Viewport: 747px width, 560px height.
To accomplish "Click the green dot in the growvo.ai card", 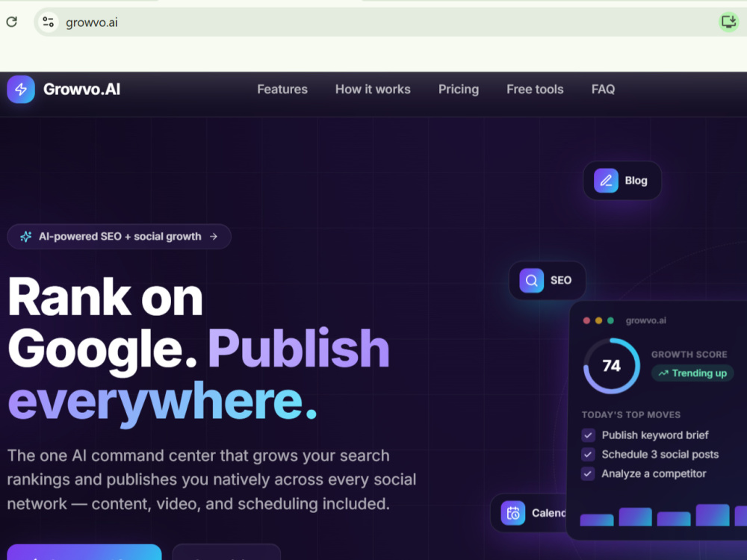I will tap(610, 320).
